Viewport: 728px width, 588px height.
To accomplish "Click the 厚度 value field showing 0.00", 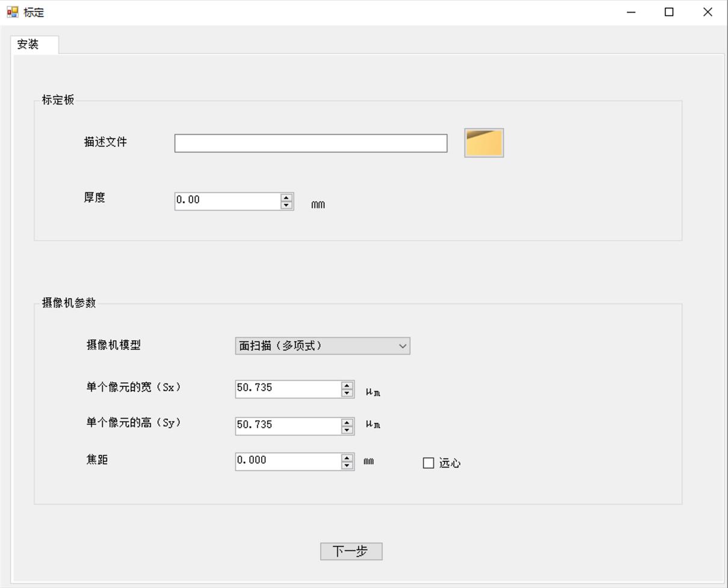I will tap(227, 201).
